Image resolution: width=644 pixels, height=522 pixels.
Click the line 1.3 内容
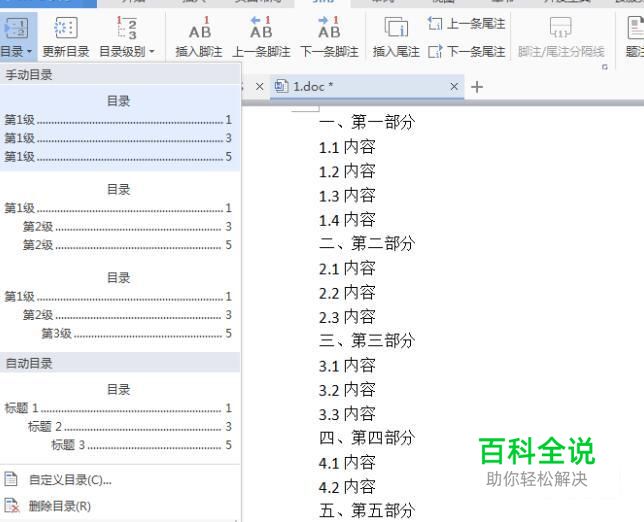pos(347,195)
